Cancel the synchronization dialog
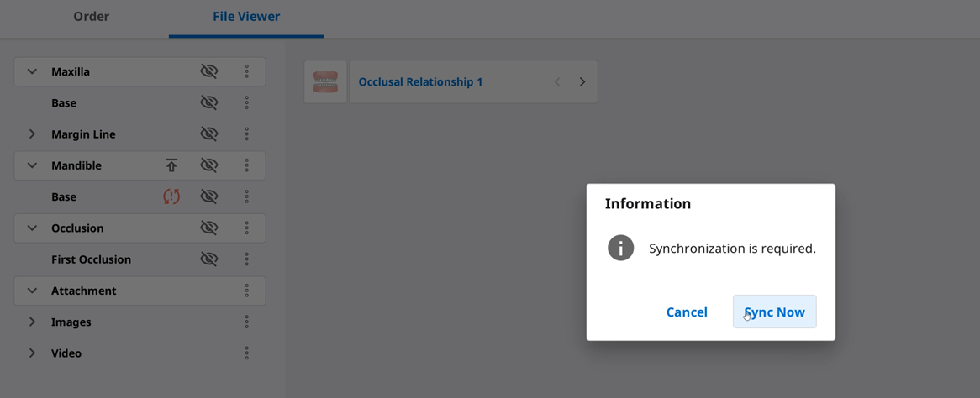Screen dimensions: 980x398 point(687,312)
